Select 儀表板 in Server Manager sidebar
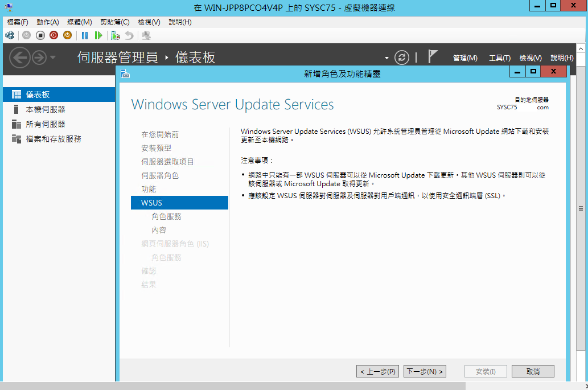The width and height of the screenshot is (588, 390). pos(59,95)
